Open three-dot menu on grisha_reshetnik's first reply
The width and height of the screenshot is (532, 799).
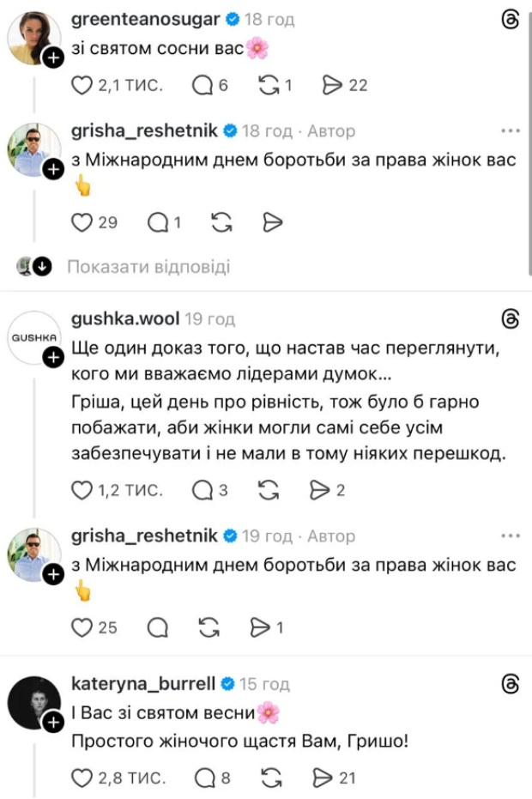(511, 131)
